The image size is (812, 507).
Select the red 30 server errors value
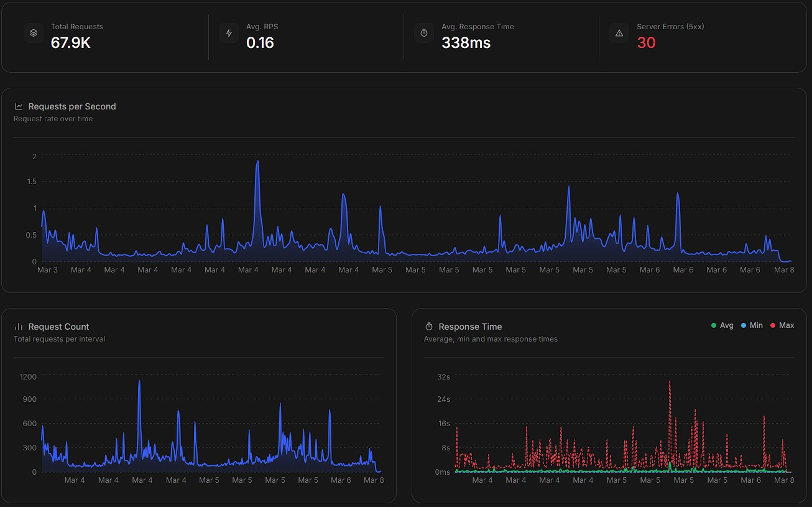(647, 43)
